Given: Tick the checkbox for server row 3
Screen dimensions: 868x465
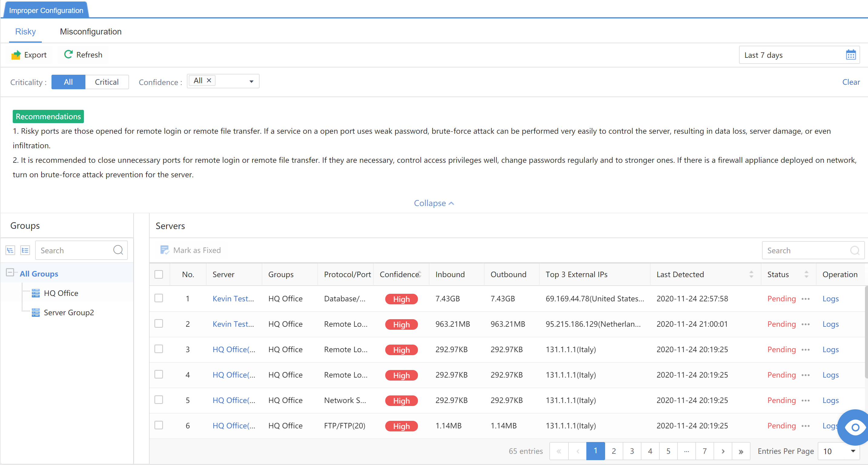Looking at the screenshot, I should coord(159,349).
